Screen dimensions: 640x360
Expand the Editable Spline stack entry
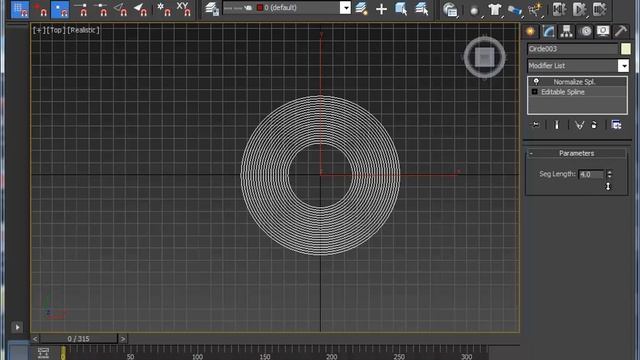[x=535, y=92]
